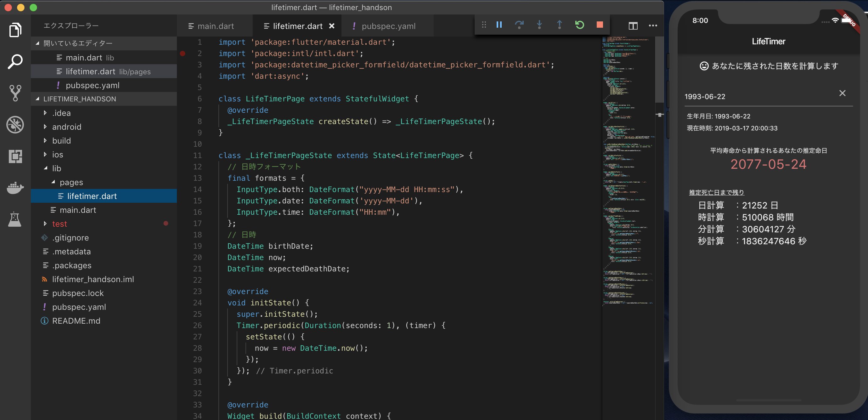Screen dimensions: 868x420
Task: Stop debugging with the red square
Action: (600, 25)
